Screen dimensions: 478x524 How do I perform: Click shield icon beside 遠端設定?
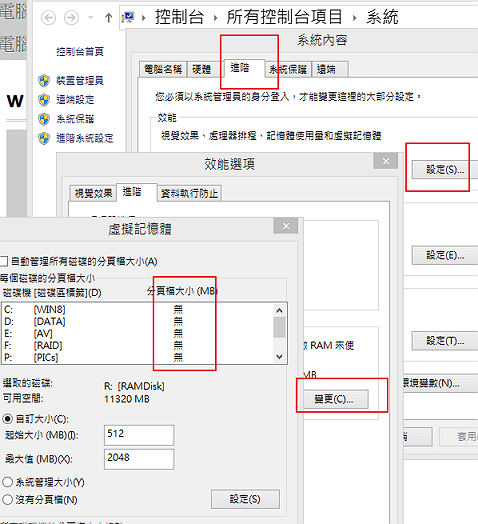44,100
